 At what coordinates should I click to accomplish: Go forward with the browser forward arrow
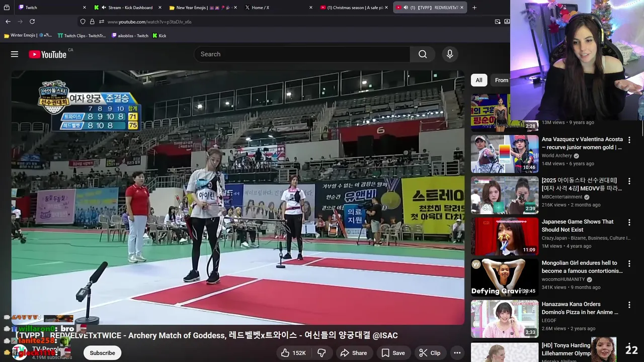(20, 22)
